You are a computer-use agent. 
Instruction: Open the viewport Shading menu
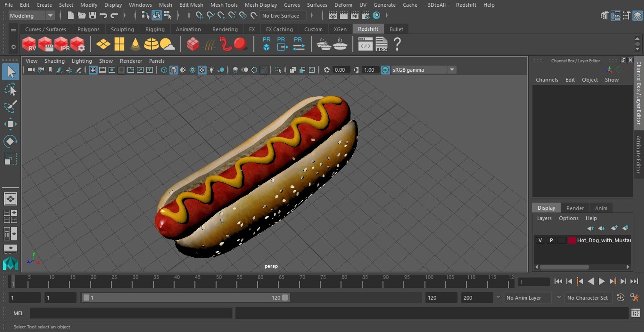tap(54, 61)
